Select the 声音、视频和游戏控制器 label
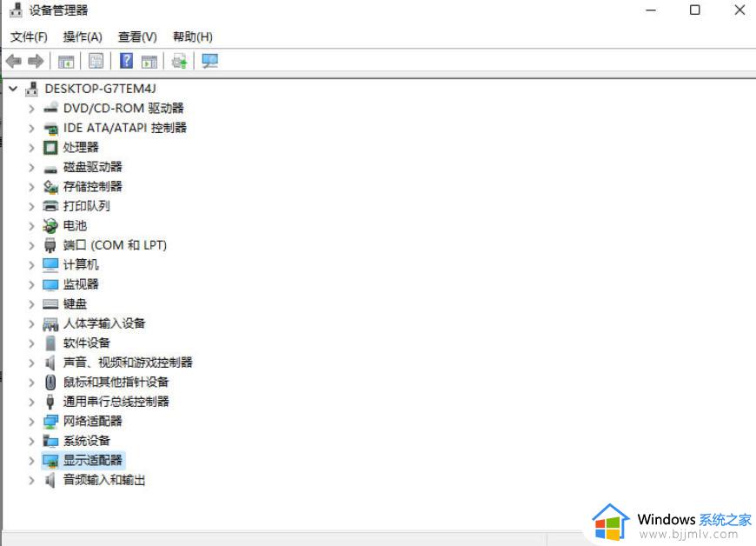The image size is (756, 546). [128, 363]
